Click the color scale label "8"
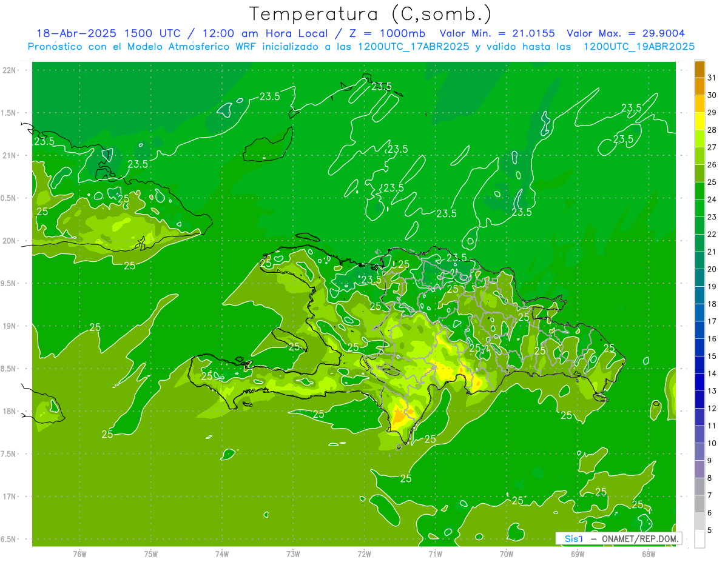This screenshot has height=562, width=728. pos(710,478)
